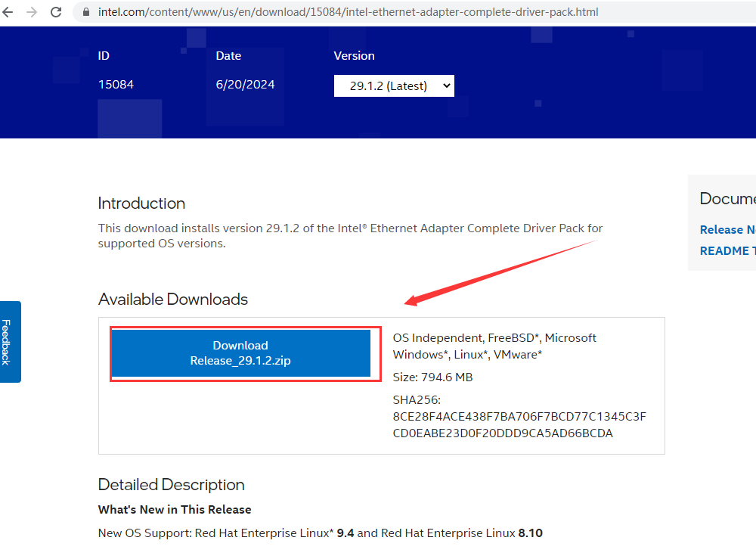Image resolution: width=756 pixels, height=559 pixels.
Task: Click the New OS Support line
Action: pyautogui.click(x=320, y=533)
